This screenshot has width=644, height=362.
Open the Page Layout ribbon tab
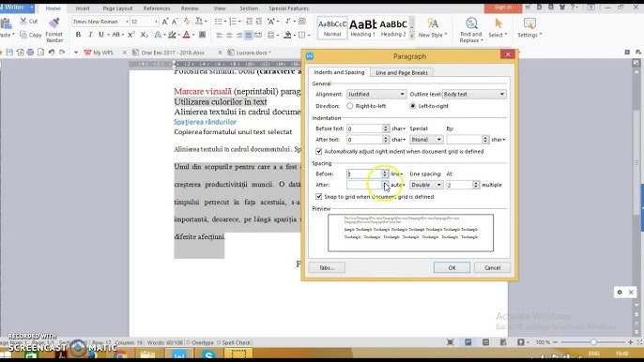tap(117, 8)
